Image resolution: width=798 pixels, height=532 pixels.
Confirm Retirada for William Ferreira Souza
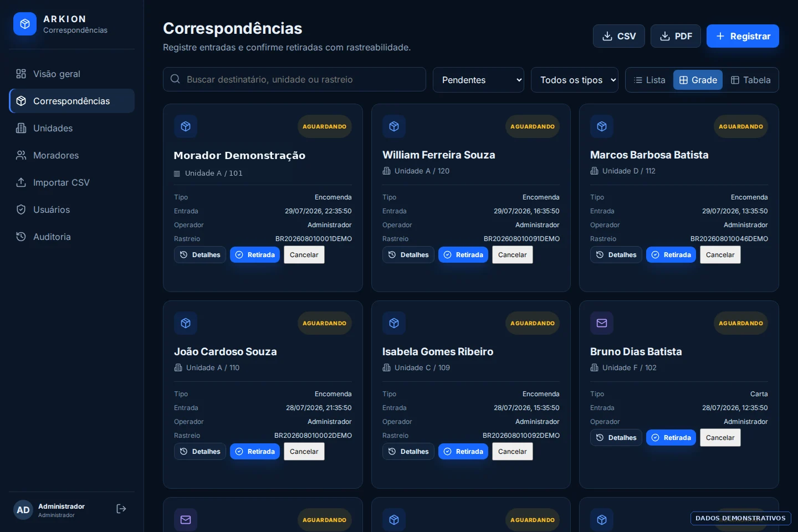[x=463, y=255]
